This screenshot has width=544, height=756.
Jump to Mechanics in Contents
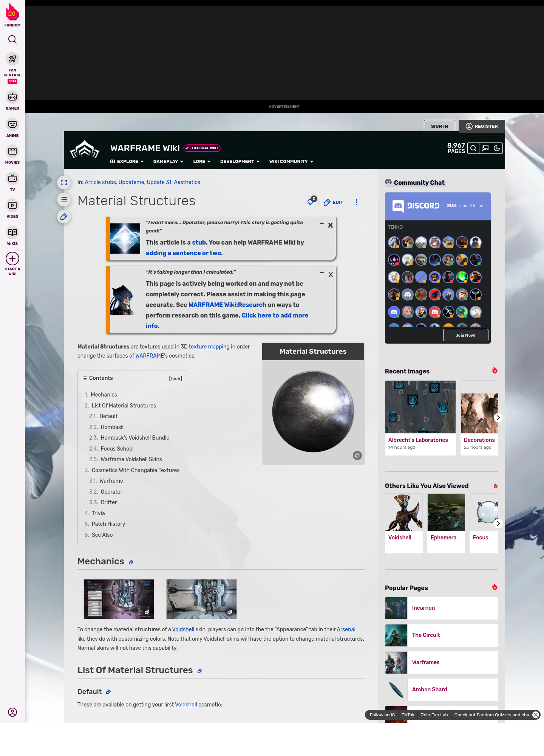point(104,395)
